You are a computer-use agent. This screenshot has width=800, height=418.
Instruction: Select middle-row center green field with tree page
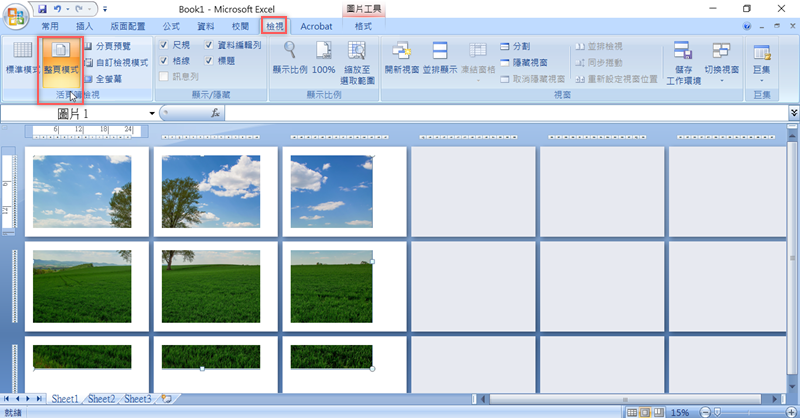point(211,286)
